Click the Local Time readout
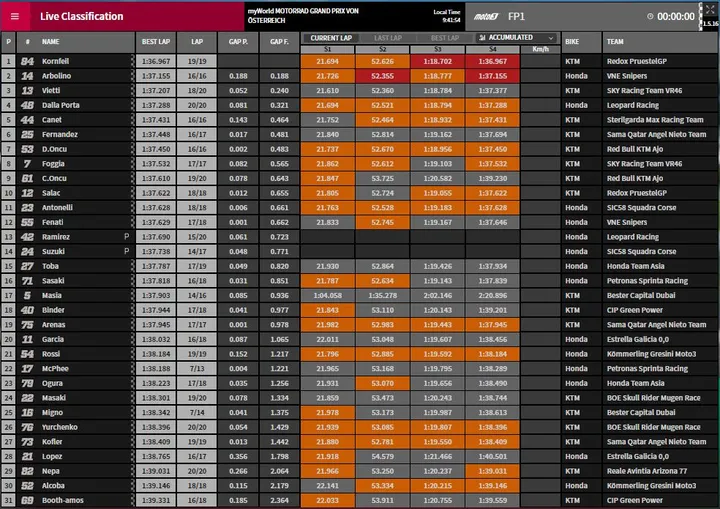The width and height of the screenshot is (720, 509). click(x=447, y=16)
